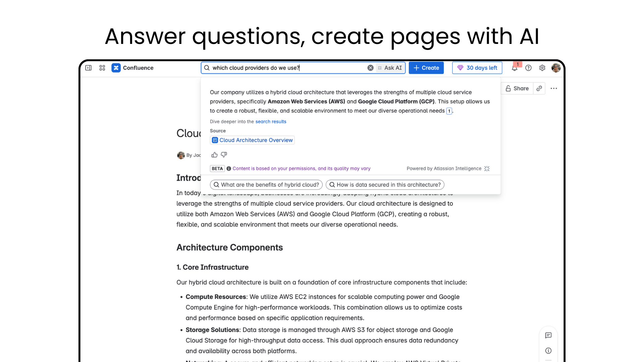
Task: Select the suggestion about hybrid cloud benefits
Action: [266, 185]
